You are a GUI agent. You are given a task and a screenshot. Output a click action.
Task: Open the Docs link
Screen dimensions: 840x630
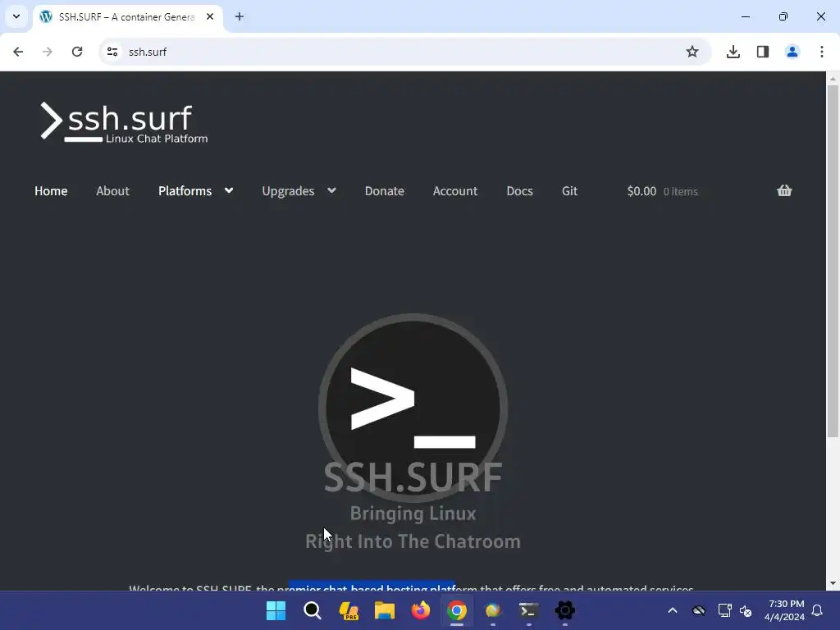pyautogui.click(x=519, y=190)
